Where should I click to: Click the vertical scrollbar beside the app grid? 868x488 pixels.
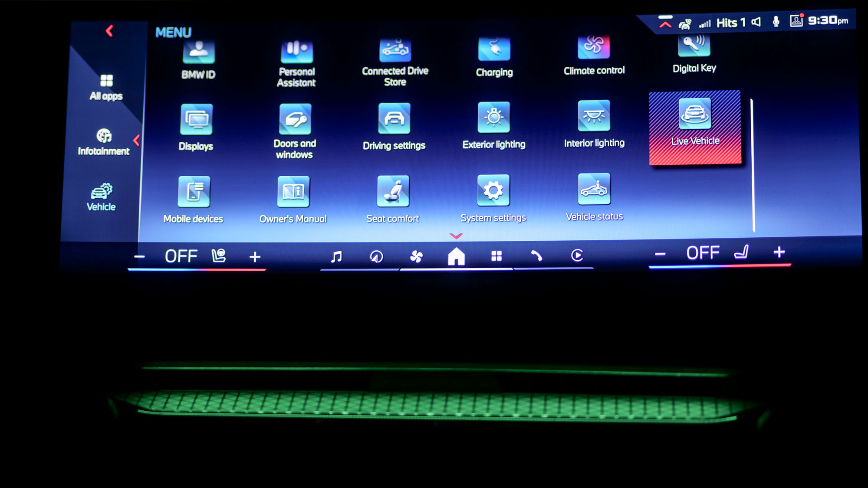pos(753,165)
